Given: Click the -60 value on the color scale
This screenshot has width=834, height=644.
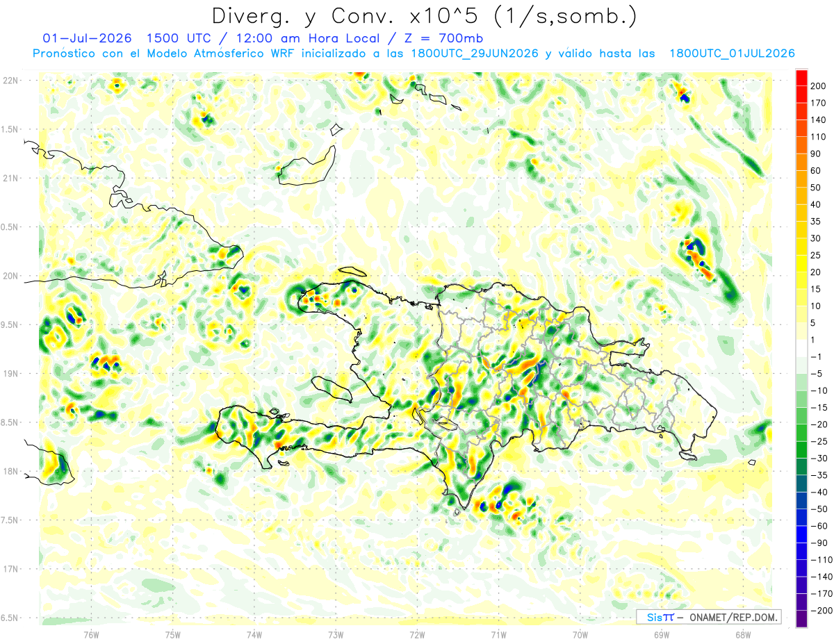Looking at the screenshot, I should click(819, 526).
